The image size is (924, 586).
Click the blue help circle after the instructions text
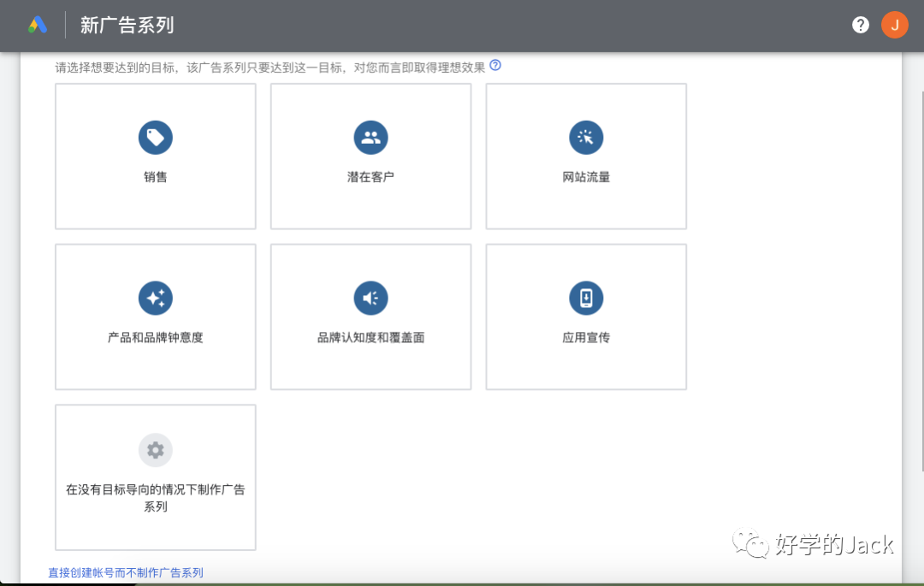[x=495, y=64]
